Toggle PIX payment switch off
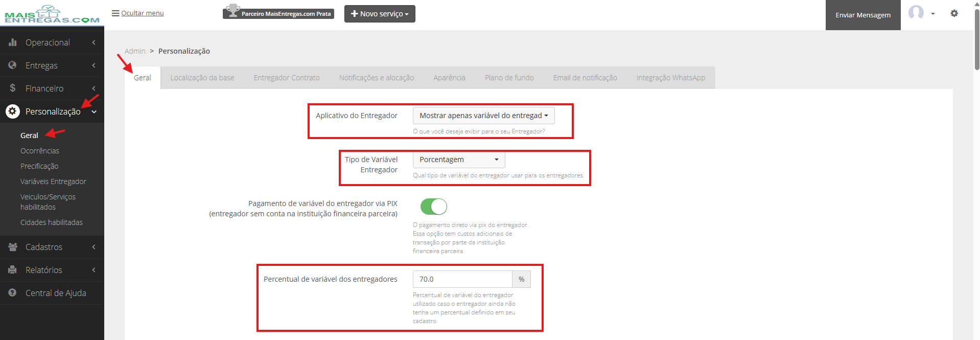Image resolution: width=980 pixels, height=340 pixels. click(x=434, y=207)
